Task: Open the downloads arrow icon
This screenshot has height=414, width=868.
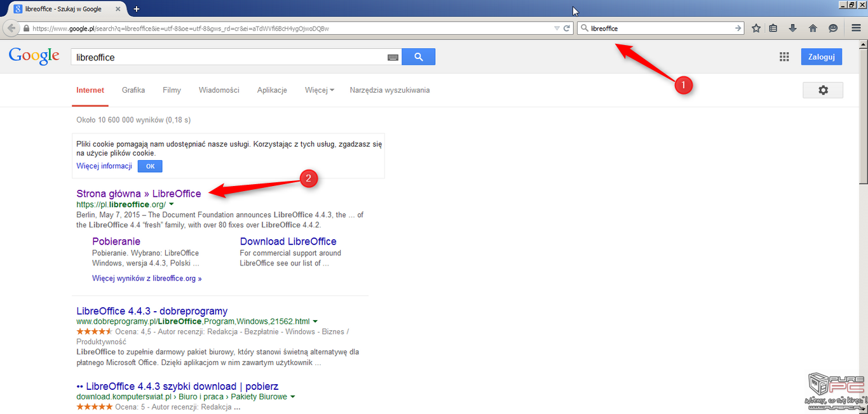Action: [x=792, y=29]
